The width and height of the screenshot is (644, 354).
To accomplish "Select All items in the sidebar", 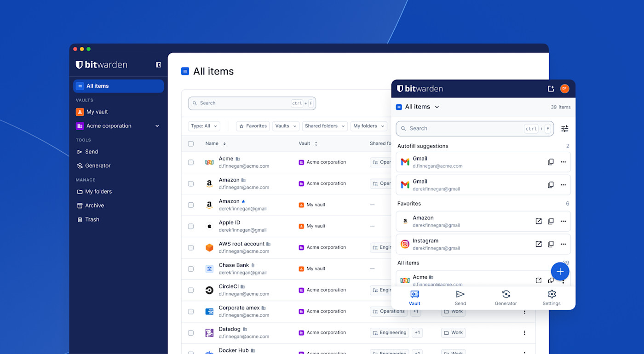I will pos(118,86).
